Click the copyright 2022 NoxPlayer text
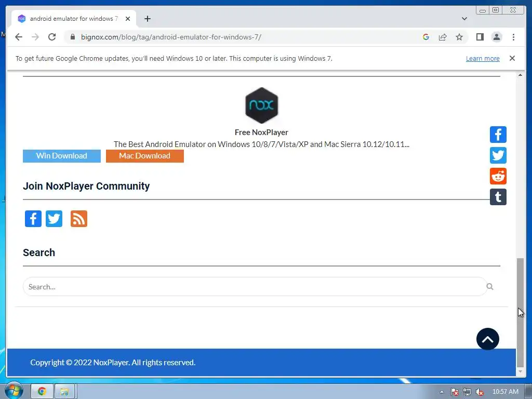The image size is (532, 399). coord(113,362)
